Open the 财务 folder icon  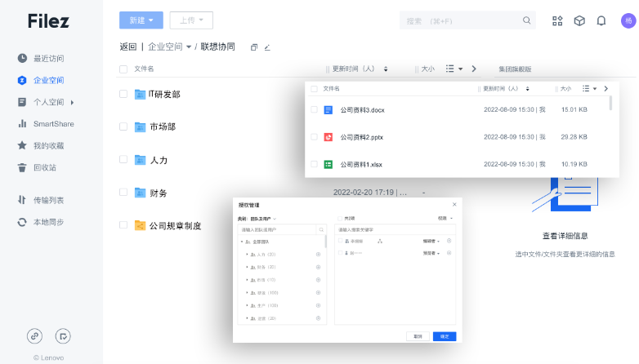point(140,193)
